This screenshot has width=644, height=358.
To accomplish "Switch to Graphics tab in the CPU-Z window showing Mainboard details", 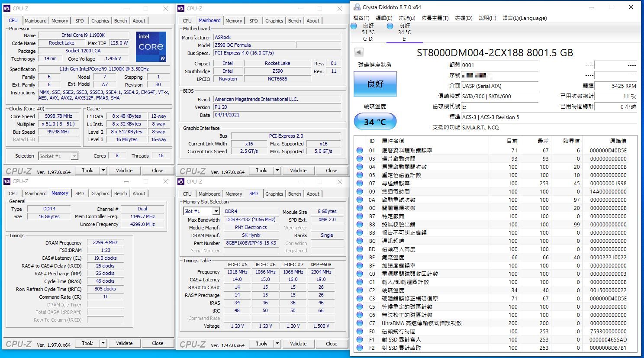I will [274, 21].
